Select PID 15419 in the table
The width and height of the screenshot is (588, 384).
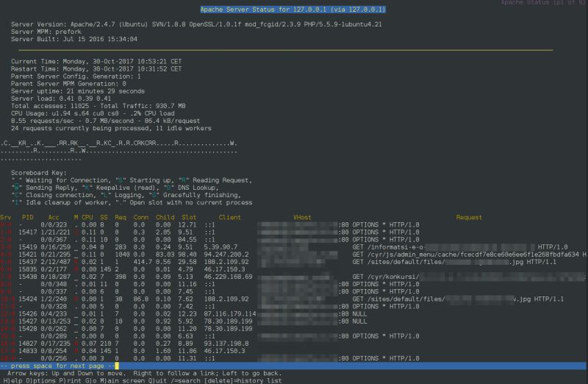(x=28, y=247)
